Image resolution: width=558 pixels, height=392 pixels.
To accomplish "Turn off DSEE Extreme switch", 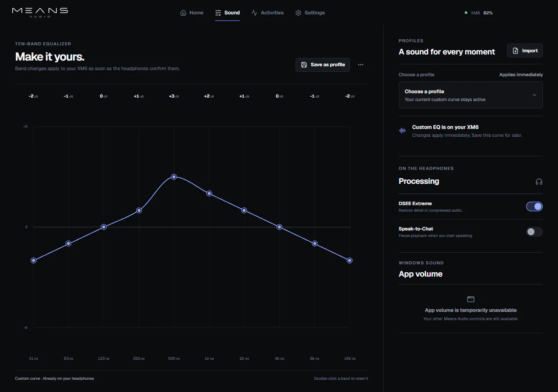I will (534, 206).
